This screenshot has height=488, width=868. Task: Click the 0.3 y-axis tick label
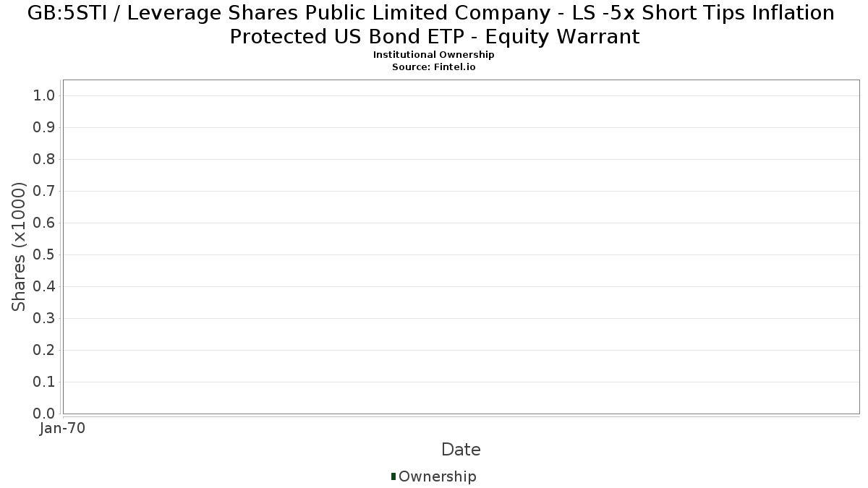click(44, 319)
